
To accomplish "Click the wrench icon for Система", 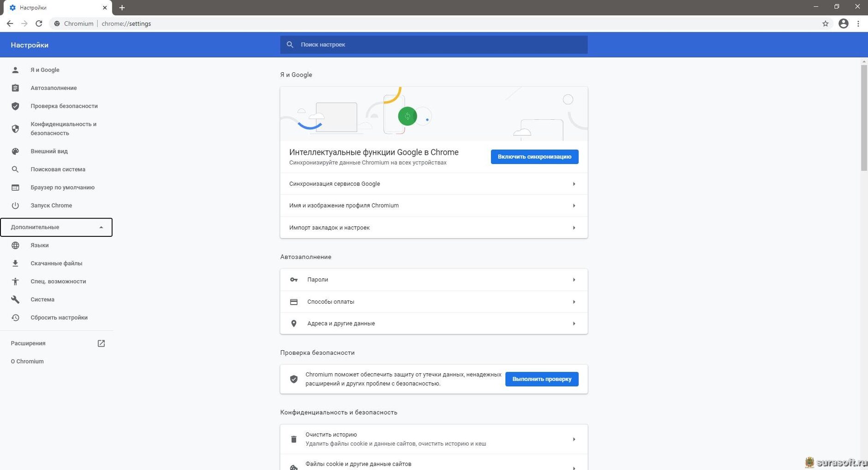I will [x=15, y=300].
